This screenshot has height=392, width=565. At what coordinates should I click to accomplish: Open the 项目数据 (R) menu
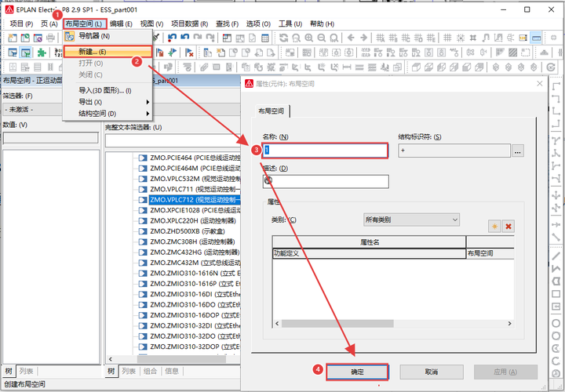pos(190,24)
